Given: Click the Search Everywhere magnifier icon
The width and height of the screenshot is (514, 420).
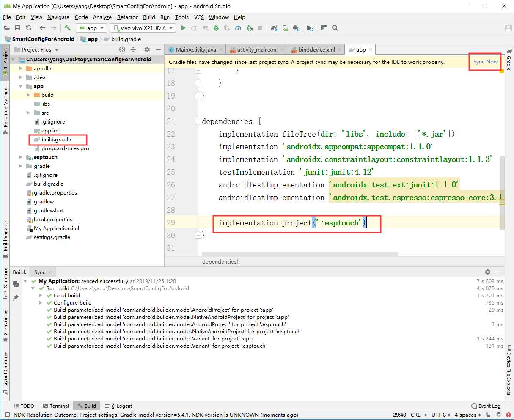Looking at the screenshot, I should (x=335, y=28).
